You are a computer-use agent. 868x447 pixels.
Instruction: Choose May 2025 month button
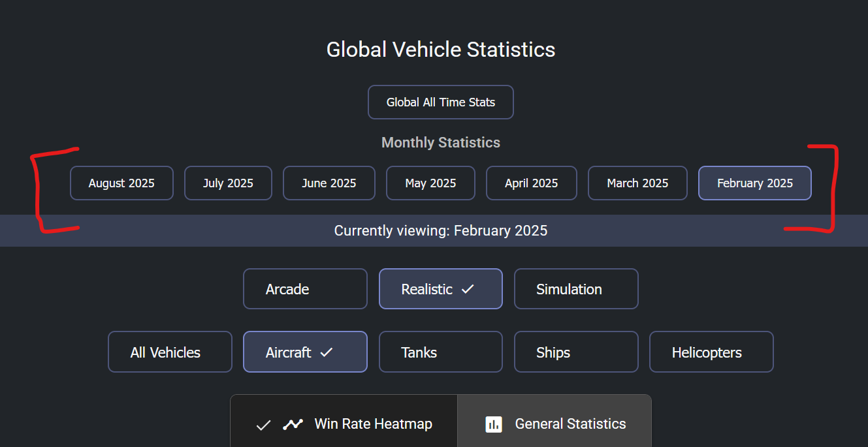point(430,183)
